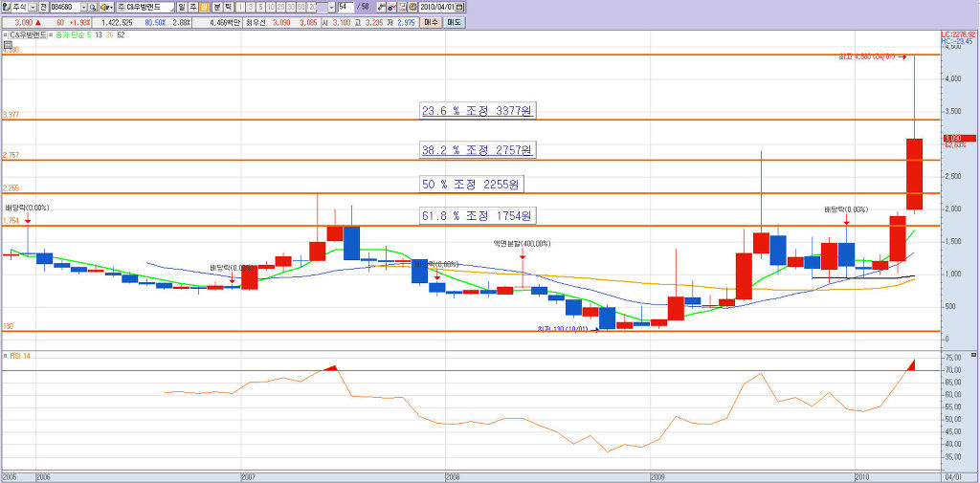Click the chart line tool icon
This screenshot has height=483, width=980.
point(391,7)
